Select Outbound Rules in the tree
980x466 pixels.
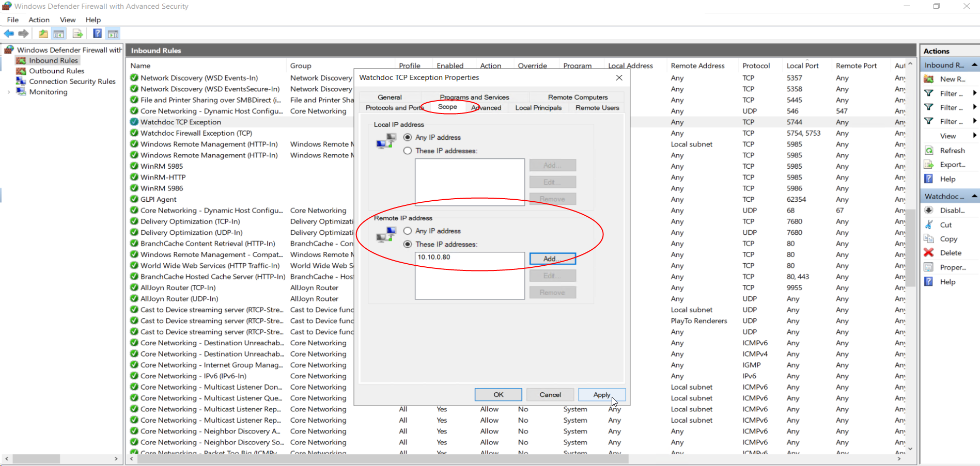(x=56, y=71)
